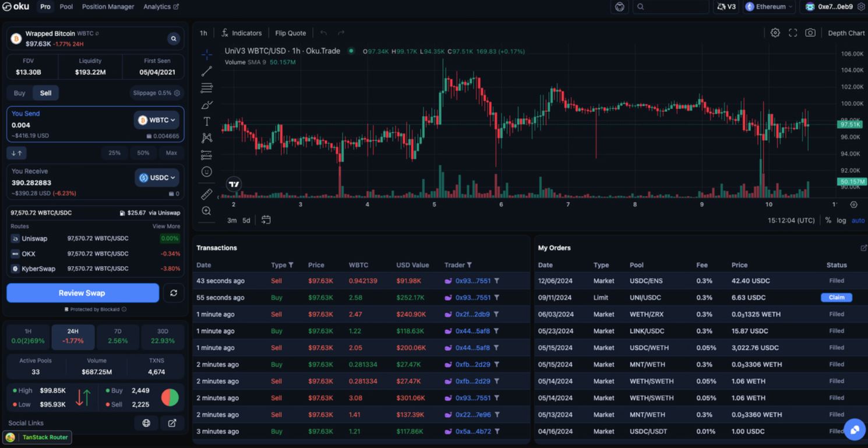Select the 7D performance period
This screenshot has height=448, width=868.
coord(118,337)
